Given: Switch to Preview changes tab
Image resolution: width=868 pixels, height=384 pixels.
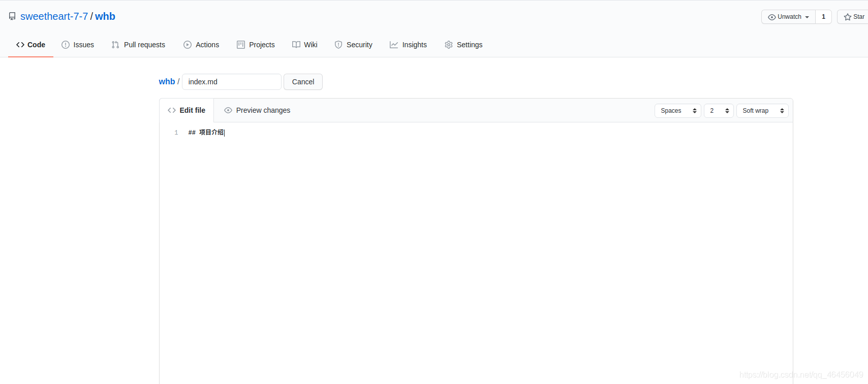Looking at the screenshot, I should [x=257, y=110].
